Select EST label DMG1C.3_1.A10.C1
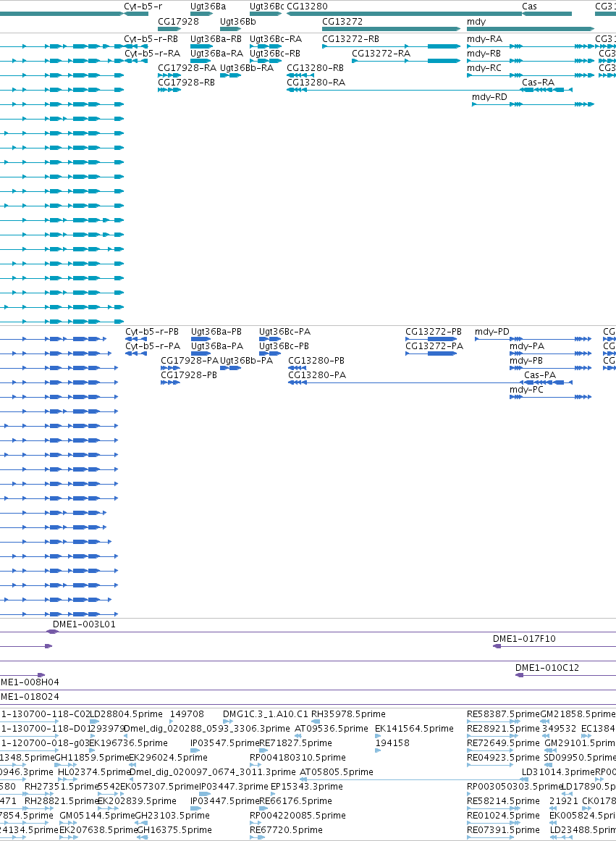 click(266, 714)
